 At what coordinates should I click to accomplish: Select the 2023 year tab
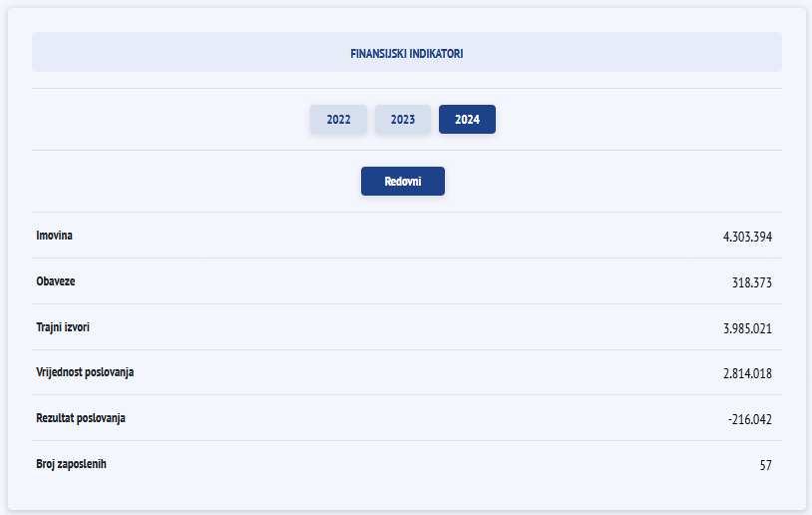[403, 120]
